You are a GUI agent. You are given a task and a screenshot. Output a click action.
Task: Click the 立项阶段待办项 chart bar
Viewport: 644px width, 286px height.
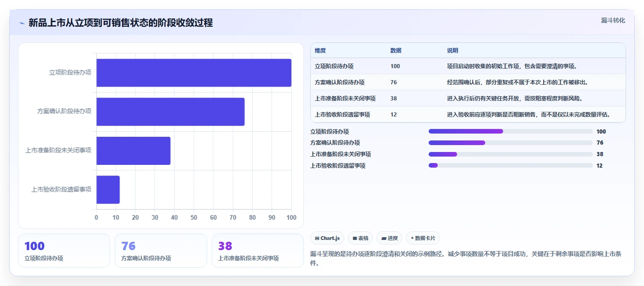point(194,73)
